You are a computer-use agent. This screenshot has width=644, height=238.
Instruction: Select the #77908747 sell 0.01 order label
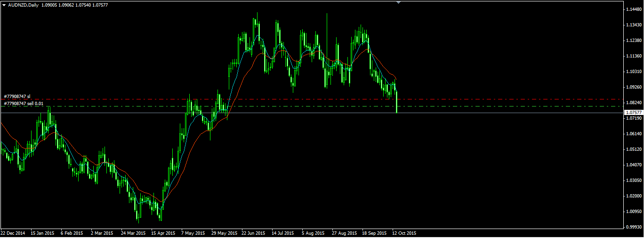point(24,103)
